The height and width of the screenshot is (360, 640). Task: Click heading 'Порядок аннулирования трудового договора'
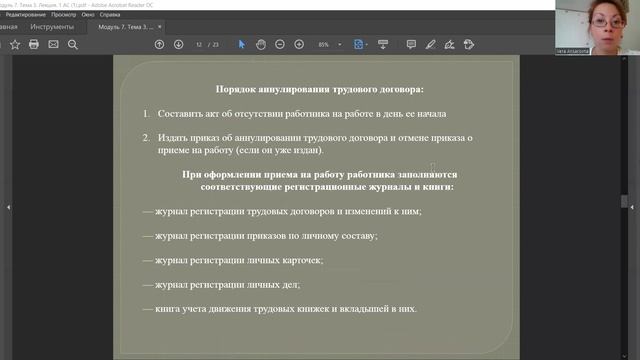tap(320, 89)
